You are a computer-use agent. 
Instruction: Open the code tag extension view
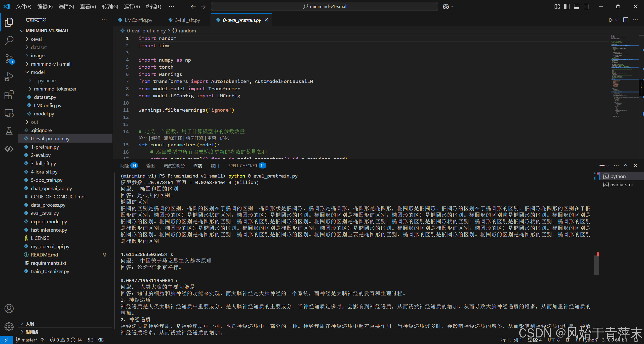pyautogui.click(x=9, y=149)
